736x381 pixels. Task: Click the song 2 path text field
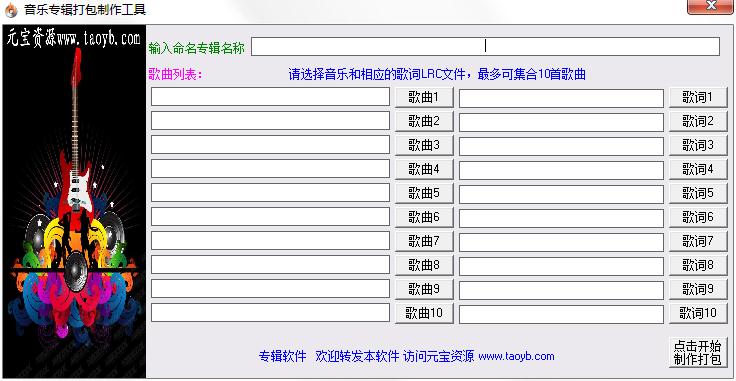tap(270, 121)
